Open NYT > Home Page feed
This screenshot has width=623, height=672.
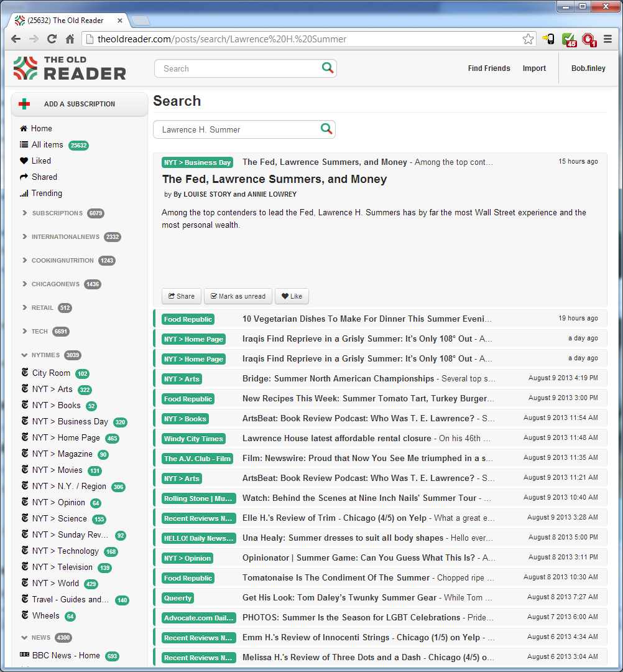click(65, 437)
